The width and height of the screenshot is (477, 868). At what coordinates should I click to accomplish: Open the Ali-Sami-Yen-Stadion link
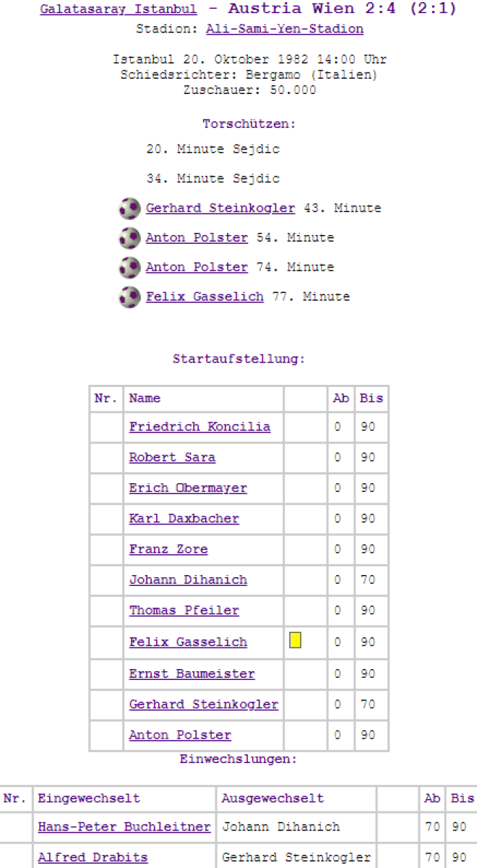pyautogui.click(x=285, y=29)
